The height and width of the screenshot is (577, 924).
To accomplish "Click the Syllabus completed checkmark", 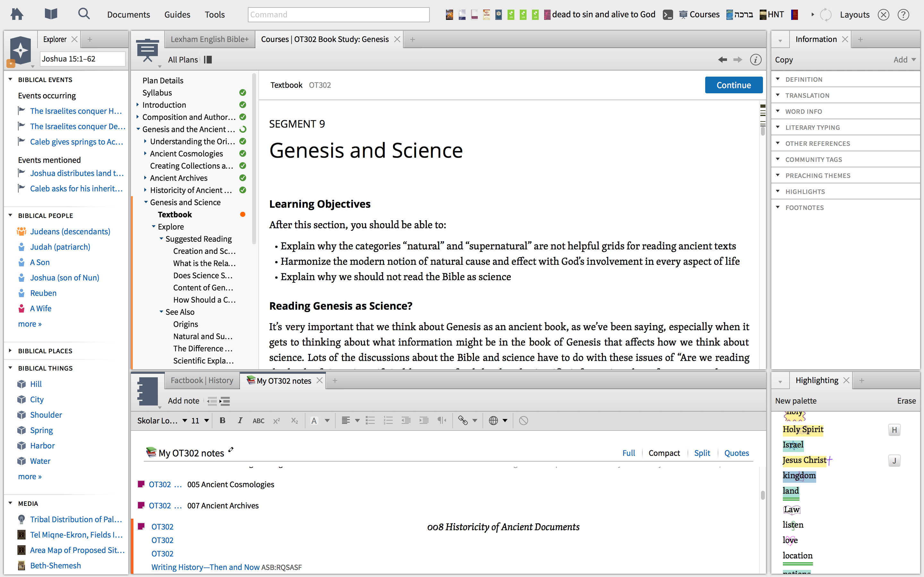I will 243,93.
